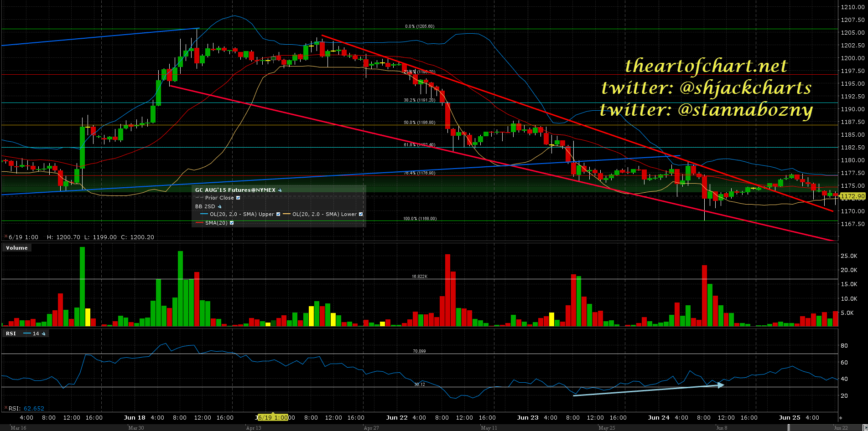This screenshot has height=431, width=868.
Task: Dismiss the RSI value readout red x
Action: click(x=5, y=408)
